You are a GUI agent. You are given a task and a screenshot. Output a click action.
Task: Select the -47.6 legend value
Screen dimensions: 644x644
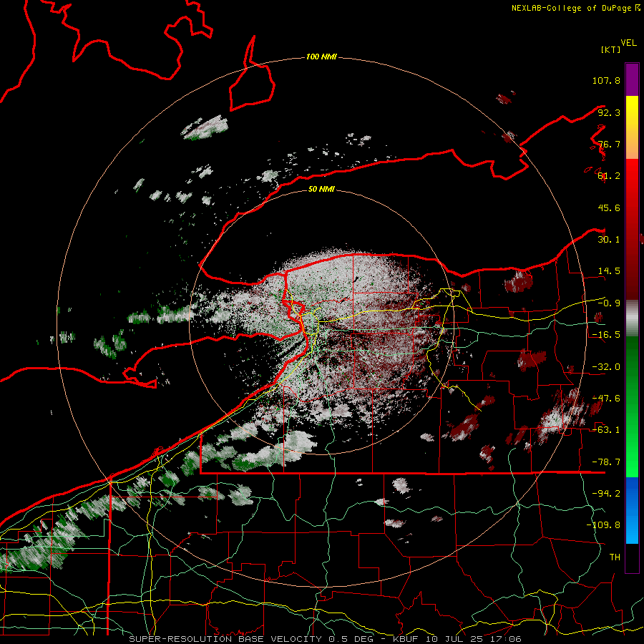click(x=606, y=399)
